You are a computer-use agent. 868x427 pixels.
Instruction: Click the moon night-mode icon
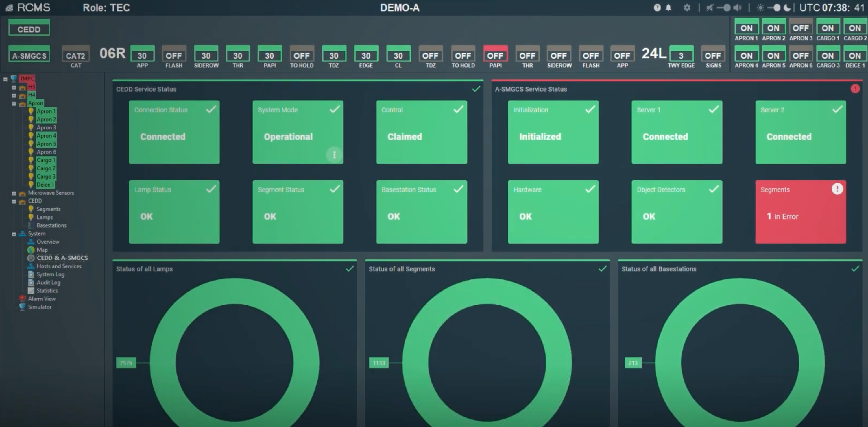(787, 8)
